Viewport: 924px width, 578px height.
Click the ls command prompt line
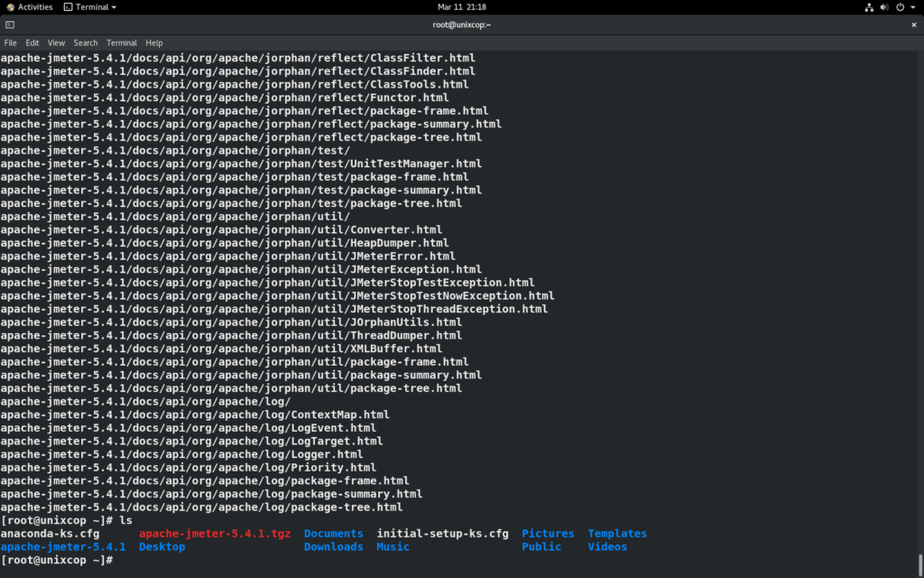[67, 520]
